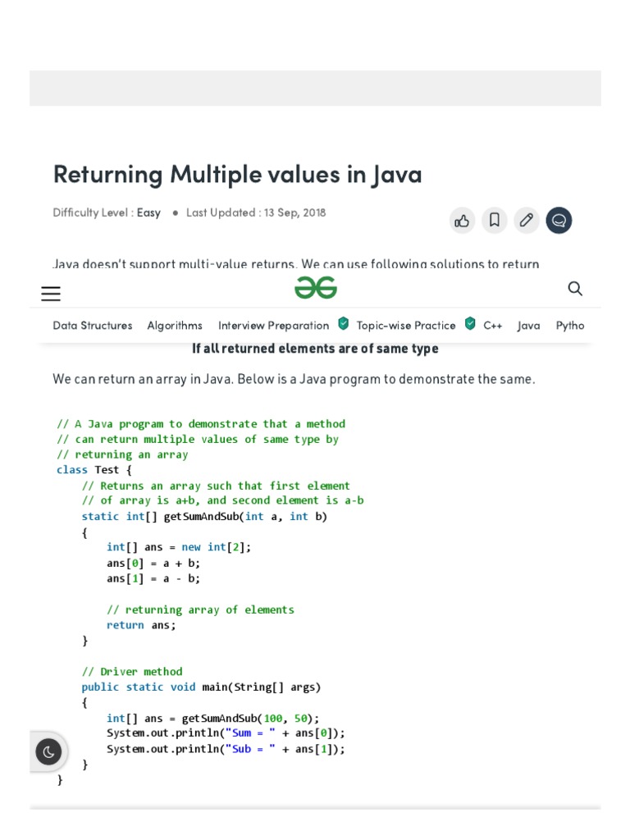Click the GeeksforGeeks logo
Viewport: 630px width, 840px height.
[x=316, y=288]
